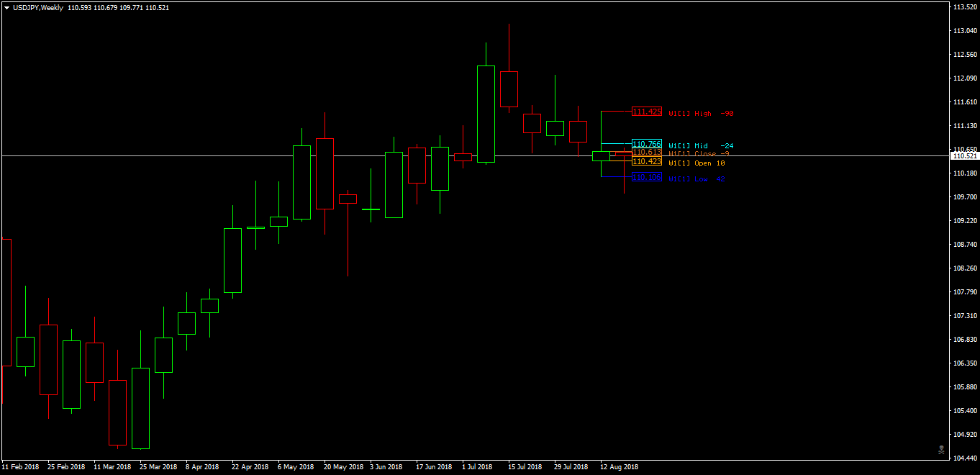980x475 pixels.
Task: Click the 25 Feb 2018 date label
Action: tap(66, 467)
